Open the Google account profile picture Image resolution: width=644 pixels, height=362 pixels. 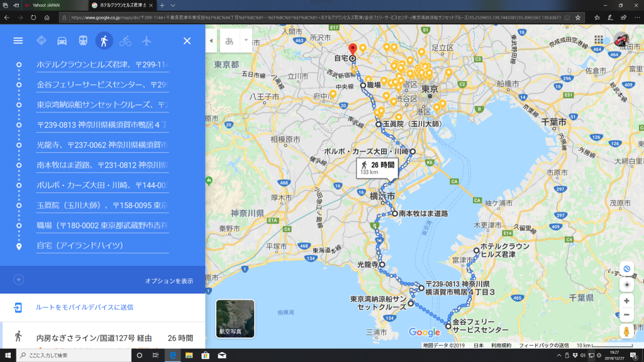621,40
